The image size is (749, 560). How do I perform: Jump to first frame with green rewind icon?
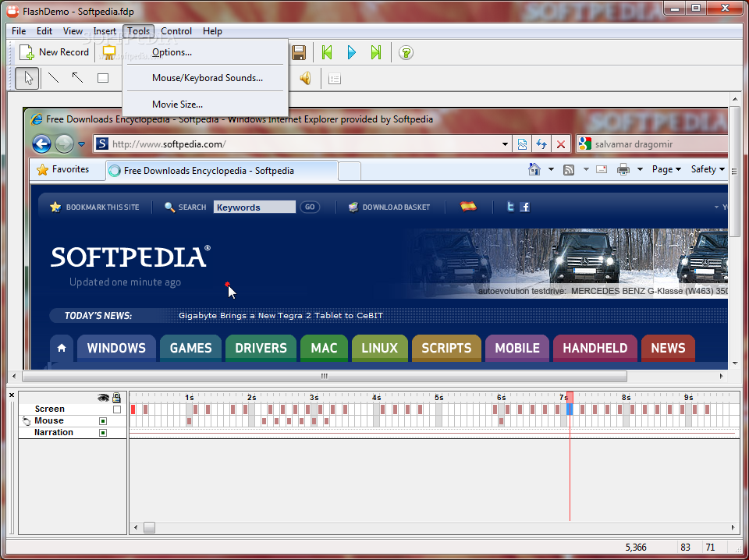tap(327, 52)
